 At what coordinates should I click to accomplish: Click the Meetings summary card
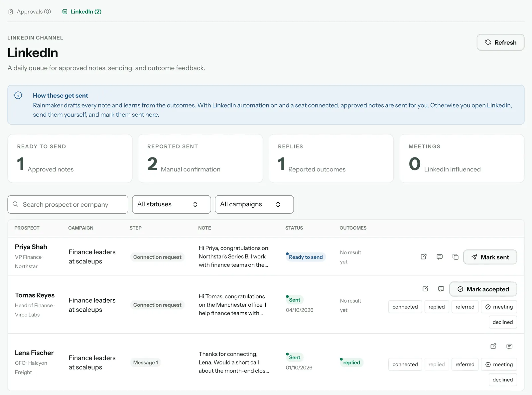pos(462,158)
